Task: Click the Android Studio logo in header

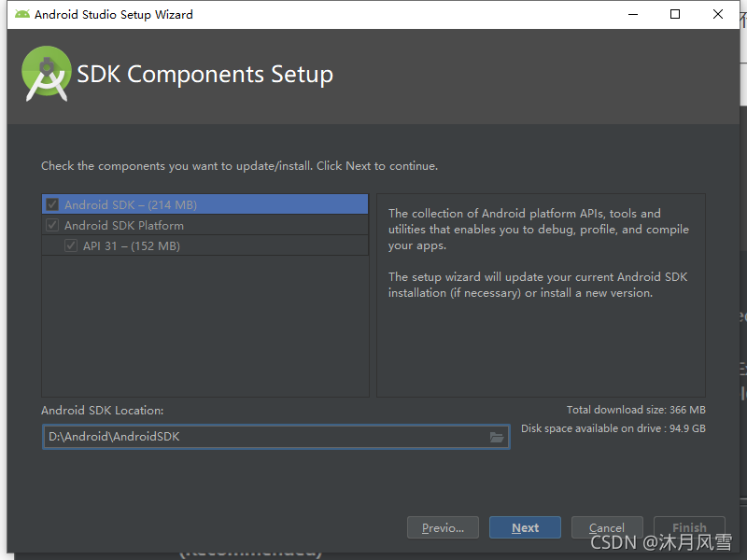Action: (46, 74)
